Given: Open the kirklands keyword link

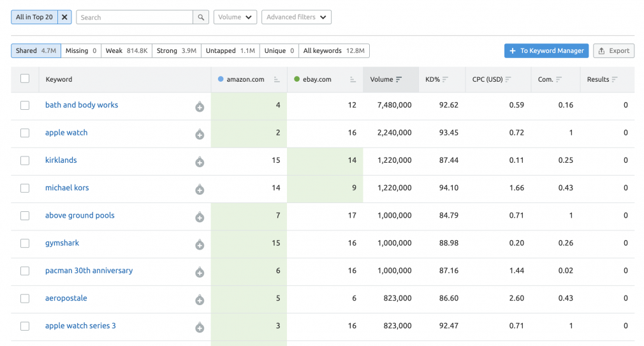Looking at the screenshot, I should (61, 160).
